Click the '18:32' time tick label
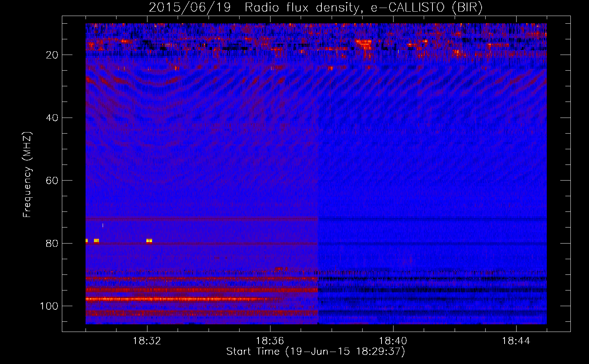This screenshot has height=364, width=589. pyautogui.click(x=147, y=341)
